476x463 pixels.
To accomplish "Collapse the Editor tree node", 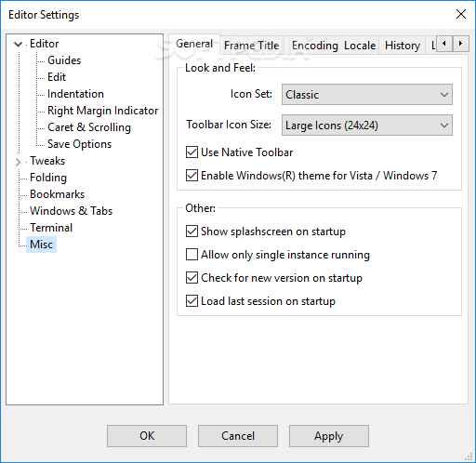I will (19, 45).
